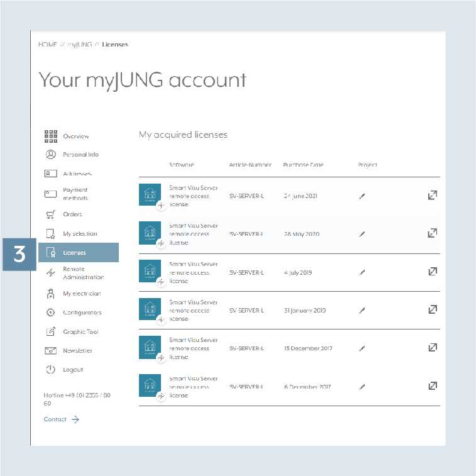Go to My electrician page

(x=82, y=294)
